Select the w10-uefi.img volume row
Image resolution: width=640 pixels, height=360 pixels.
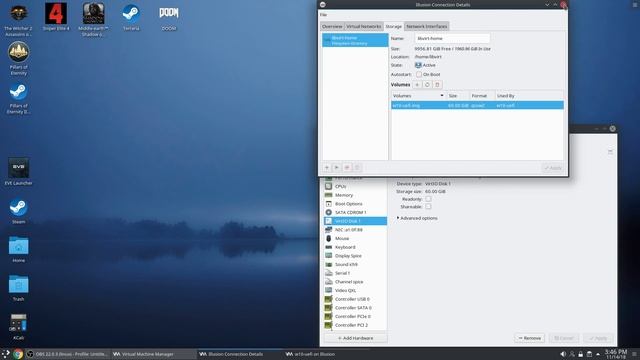point(477,105)
